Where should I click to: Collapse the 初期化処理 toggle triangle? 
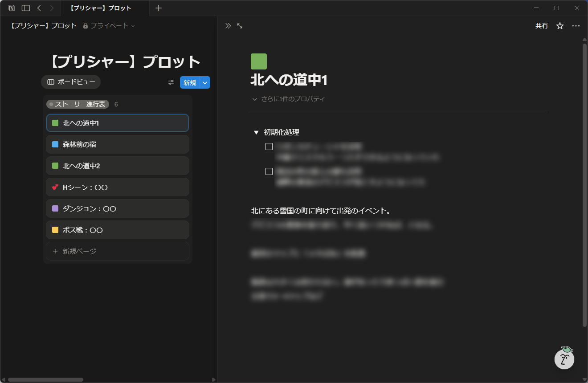[256, 132]
